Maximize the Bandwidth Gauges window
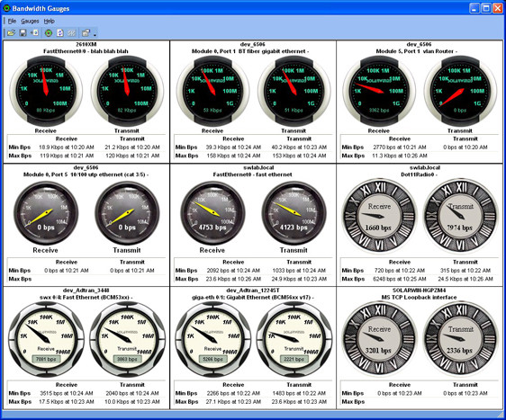Image resolution: width=506 pixels, height=420 pixels. [x=486, y=8]
